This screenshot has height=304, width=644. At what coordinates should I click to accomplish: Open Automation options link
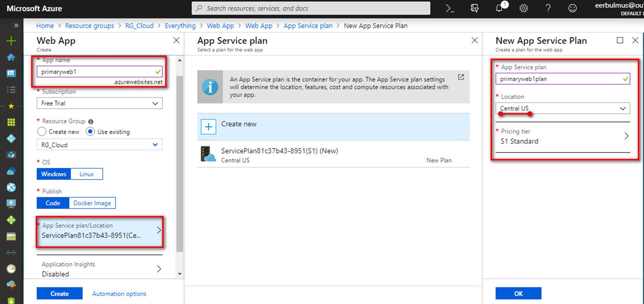[x=119, y=293]
